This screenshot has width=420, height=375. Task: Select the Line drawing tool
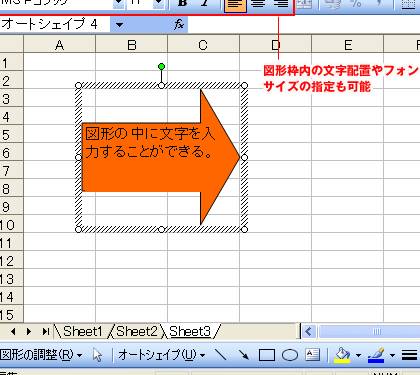pyautogui.click(x=221, y=355)
